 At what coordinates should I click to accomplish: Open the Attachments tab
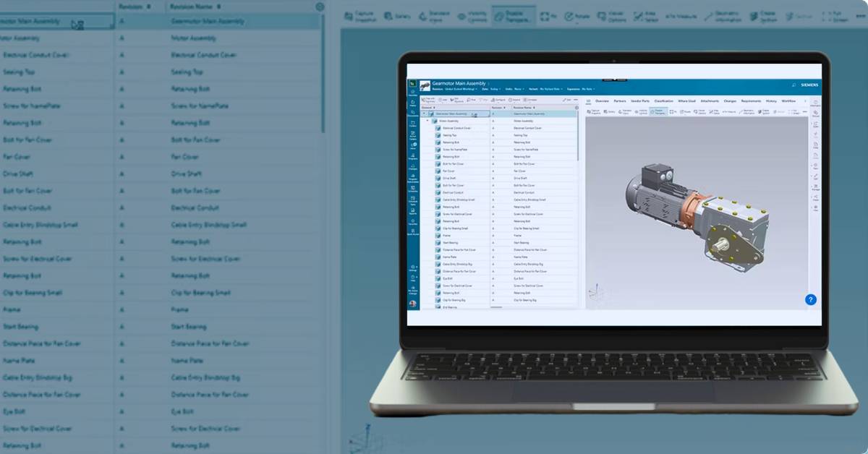709,101
